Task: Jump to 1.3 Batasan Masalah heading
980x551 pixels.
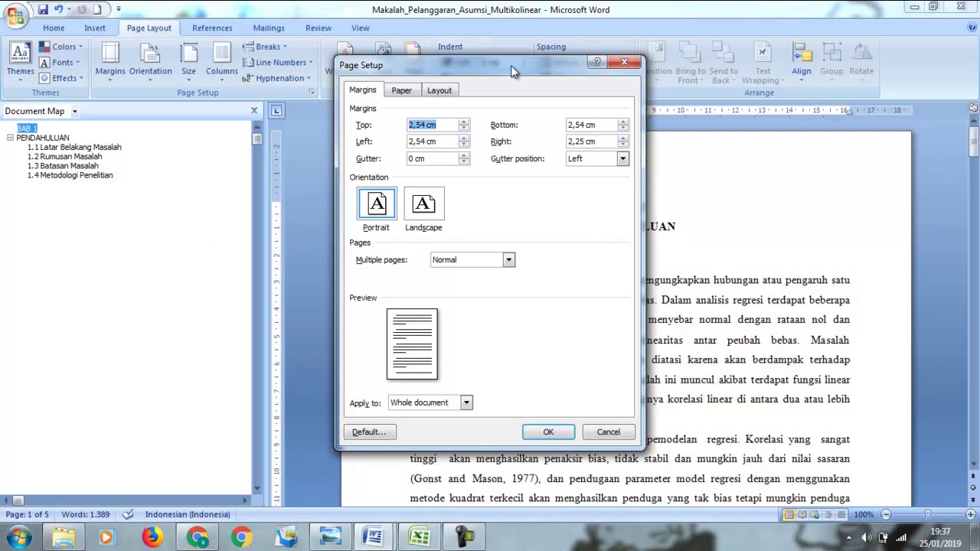Action: tap(63, 165)
